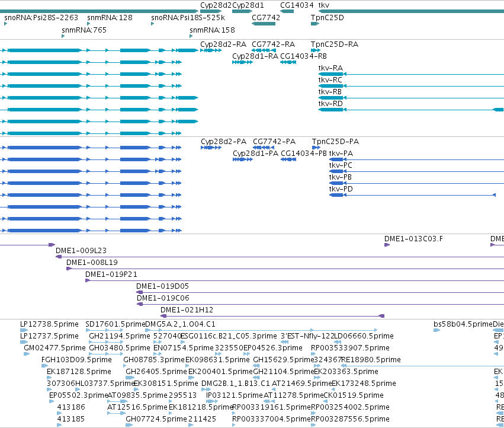Viewport: 504px width, 428px height.
Task: Select the tkv-RC transcript
Action: click(x=330, y=80)
